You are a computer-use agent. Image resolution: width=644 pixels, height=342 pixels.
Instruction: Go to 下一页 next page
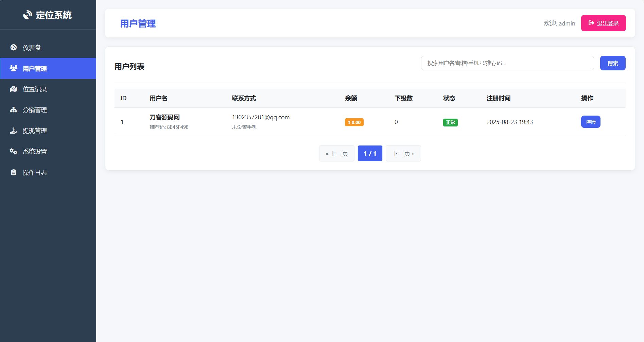pyautogui.click(x=403, y=153)
